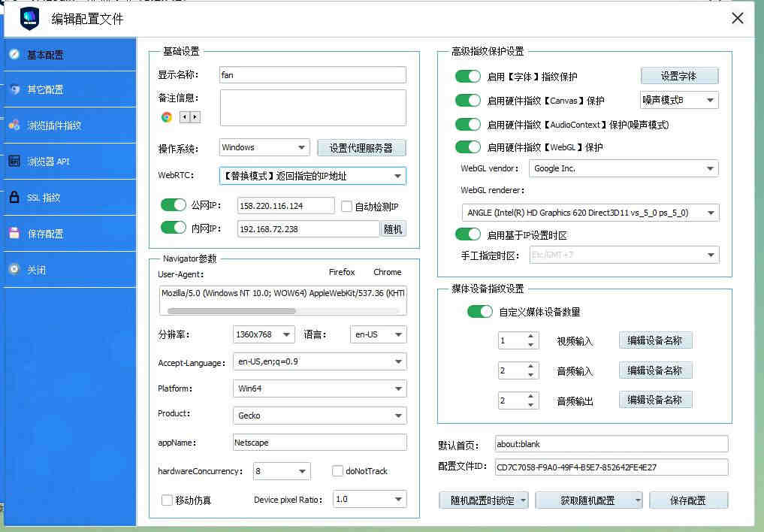
Task: Click the 音频输入 count spinner
Action: [x=518, y=370]
